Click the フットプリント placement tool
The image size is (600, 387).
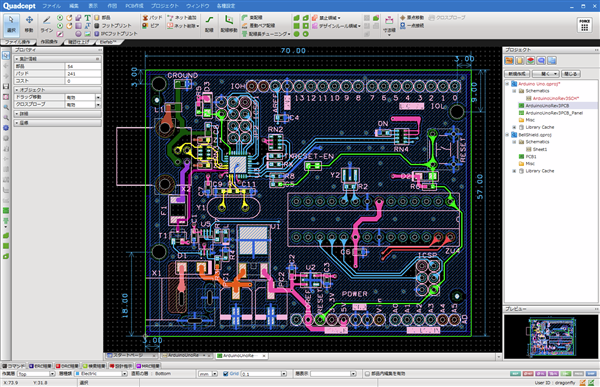pos(113,26)
